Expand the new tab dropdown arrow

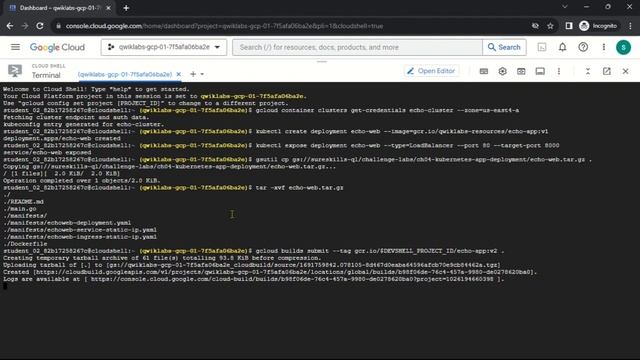click(202, 74)
